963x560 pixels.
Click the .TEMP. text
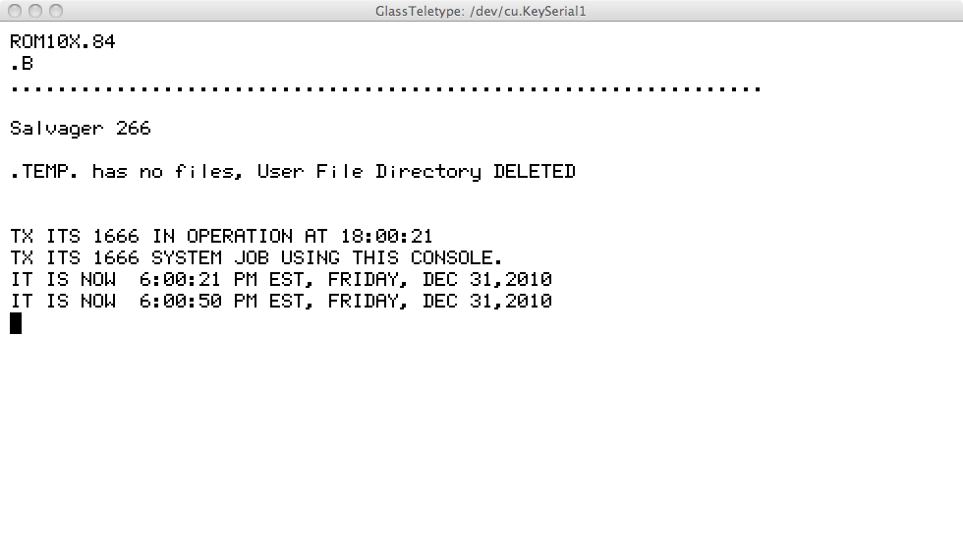tap(45, 172)
